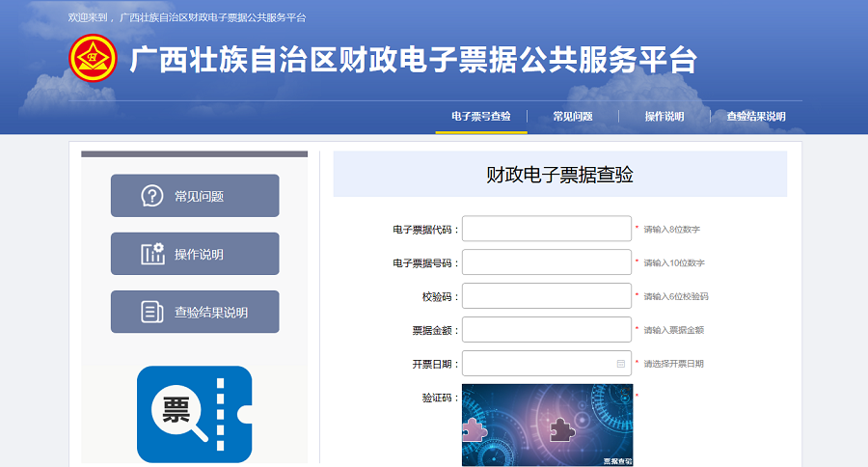Screen dimensions: 868x467
Task: Click the 广西壮族自治区财政电子票据公共服务平台 site title
Action: click(413, 60)
